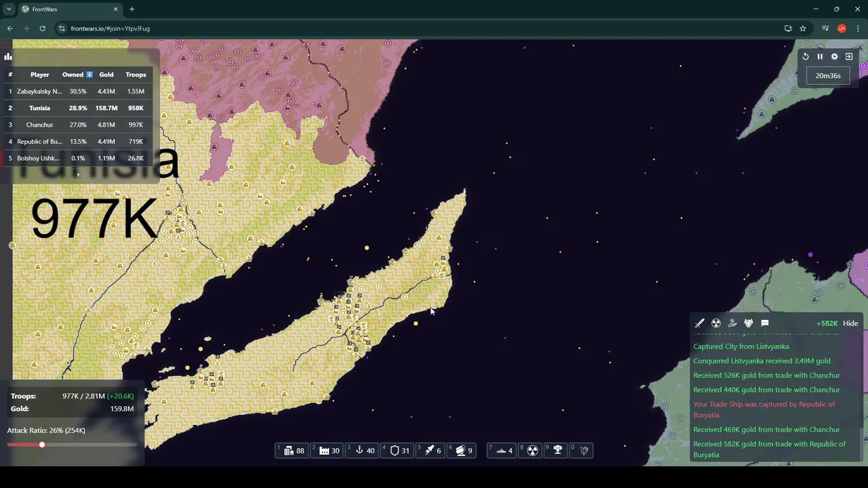Screen dimensions: 868x488
Task: Click 'Received 440K gold from trade' event
Action: [766, 390]
